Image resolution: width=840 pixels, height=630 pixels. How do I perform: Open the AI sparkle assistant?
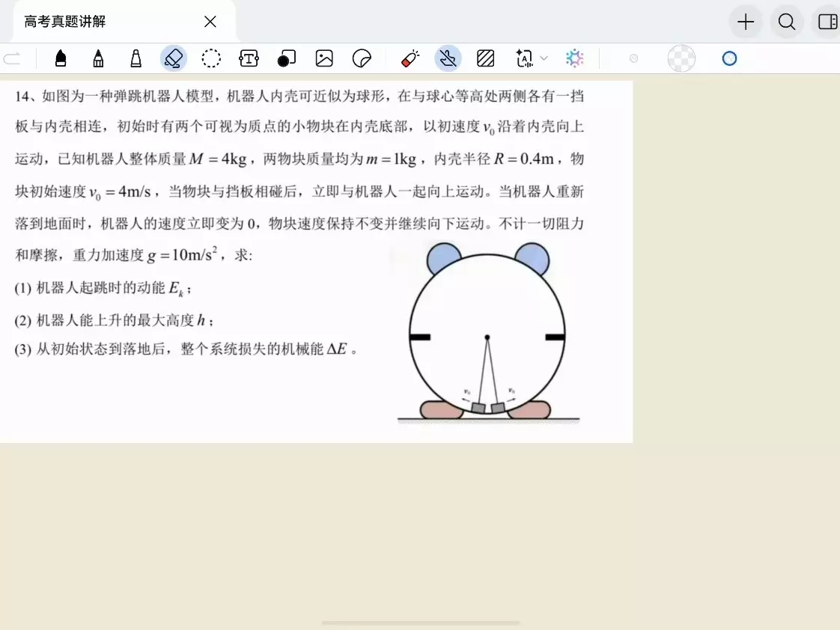pos(575,58)
